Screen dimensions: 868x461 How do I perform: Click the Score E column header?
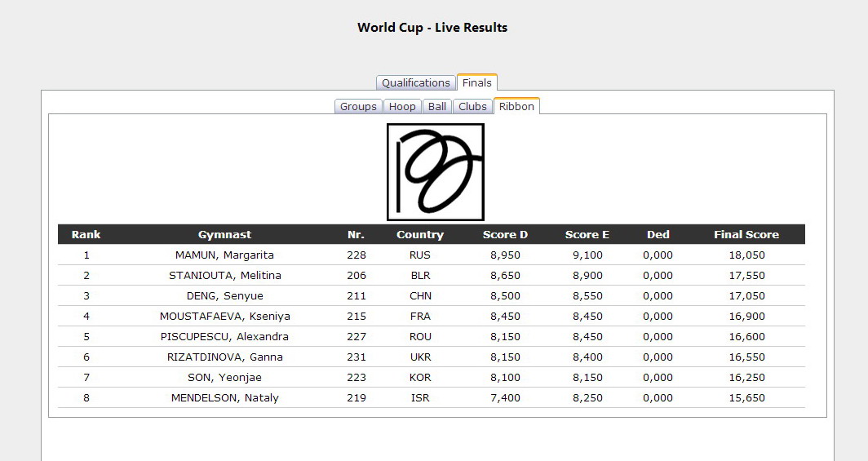click(x=587, y=234)
